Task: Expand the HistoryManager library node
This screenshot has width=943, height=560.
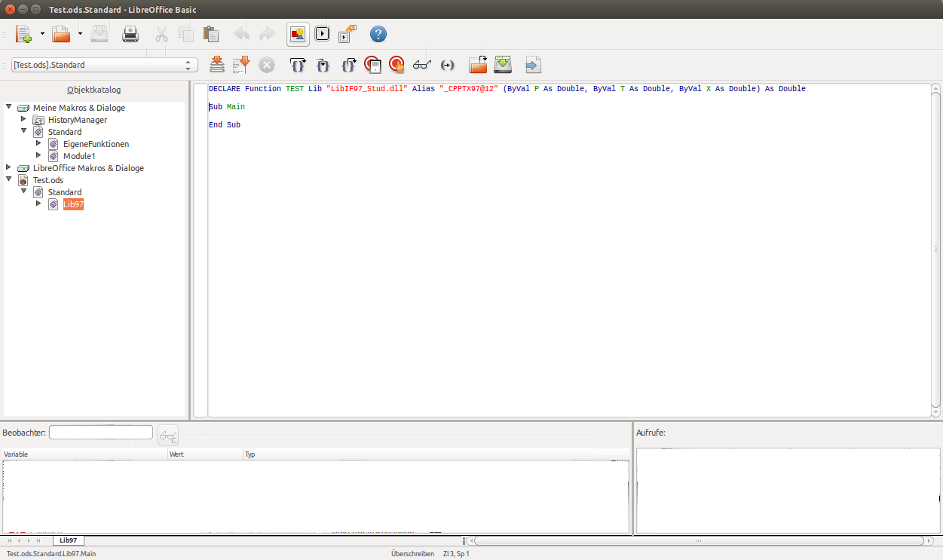Action: click(23, 119)
